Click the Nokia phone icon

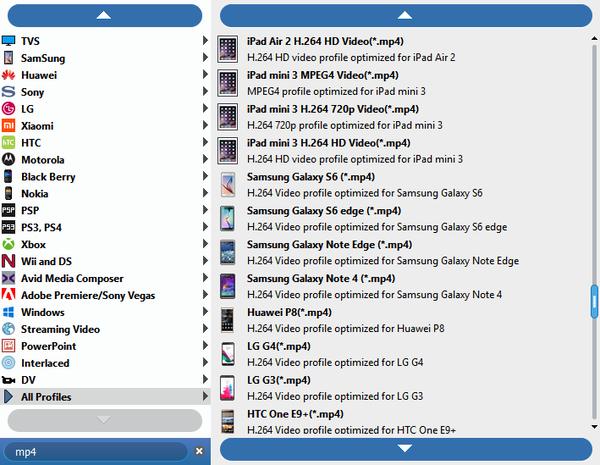[8, 193]
